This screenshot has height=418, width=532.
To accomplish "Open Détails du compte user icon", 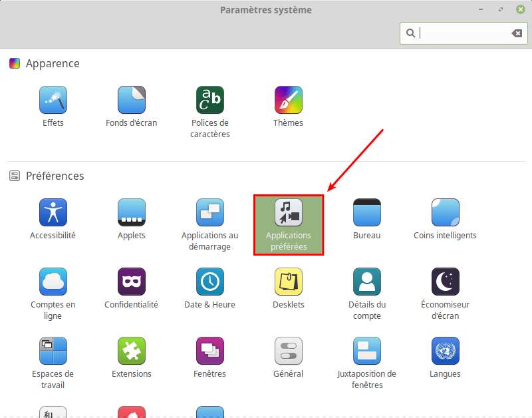I will [367, 282].
